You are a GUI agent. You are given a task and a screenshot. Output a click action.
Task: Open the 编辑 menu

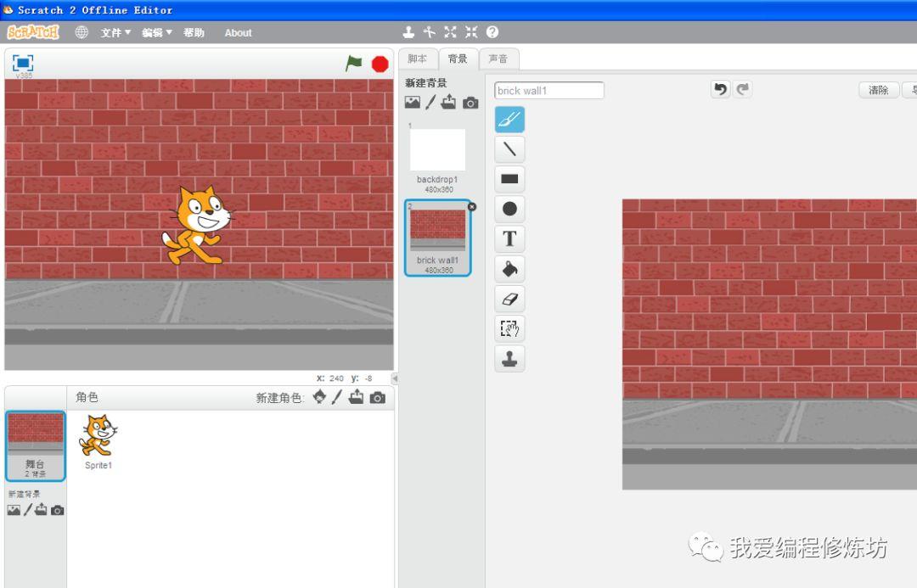pos(157,33)
